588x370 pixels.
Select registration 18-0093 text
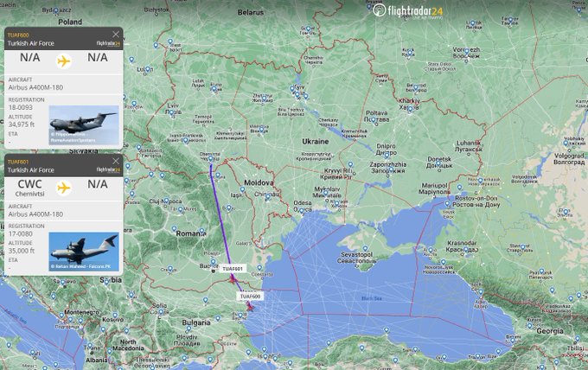21,107
